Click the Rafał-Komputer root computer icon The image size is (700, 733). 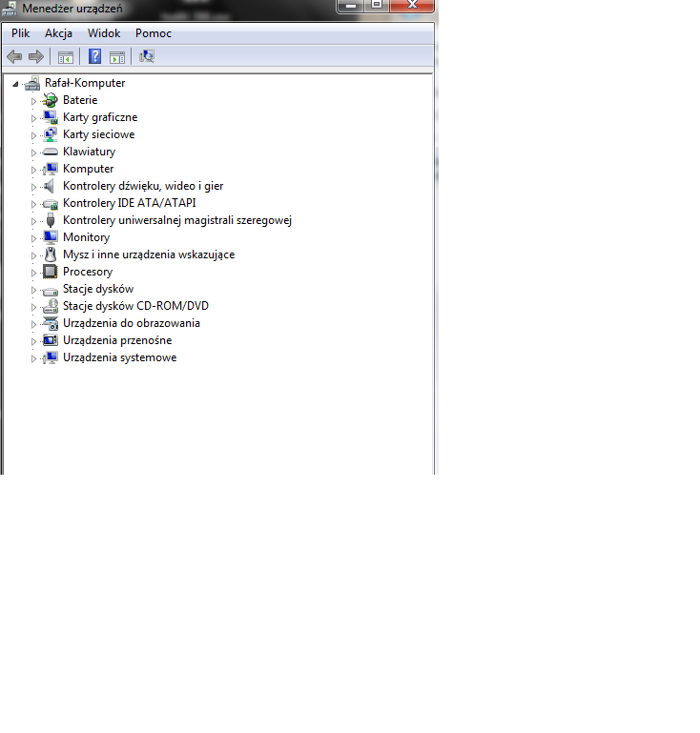(x=32, y=83)
